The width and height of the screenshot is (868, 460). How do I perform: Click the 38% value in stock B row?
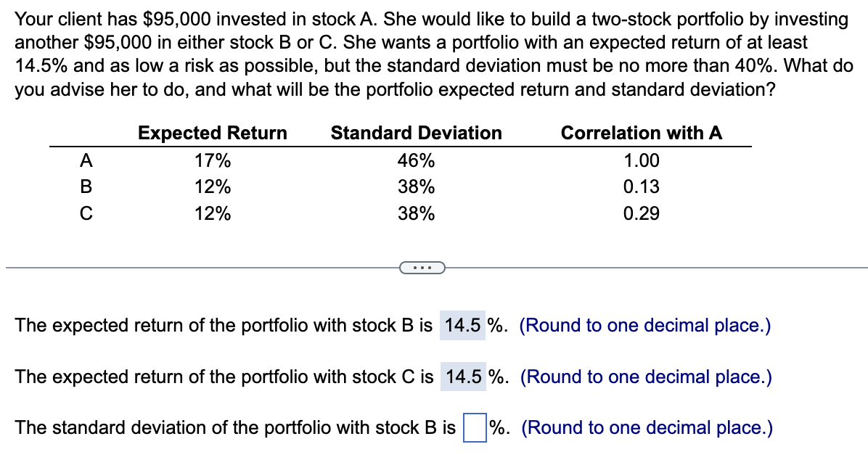[415, 186]
